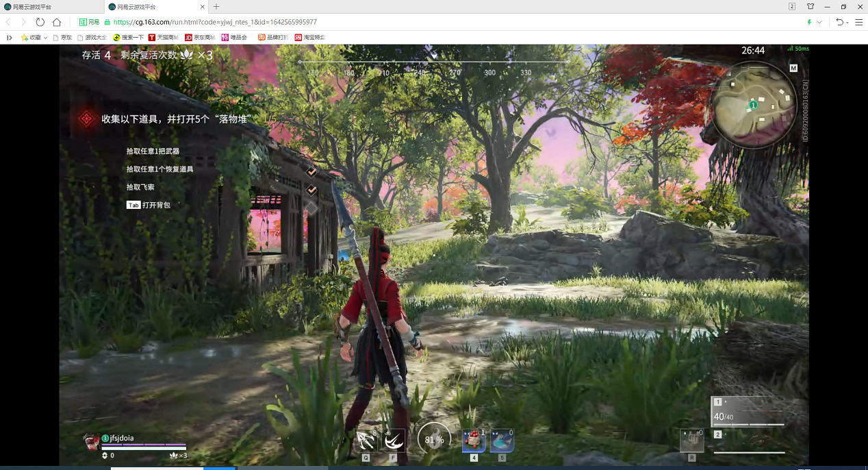Open the circular minimap

coord(752,105)
